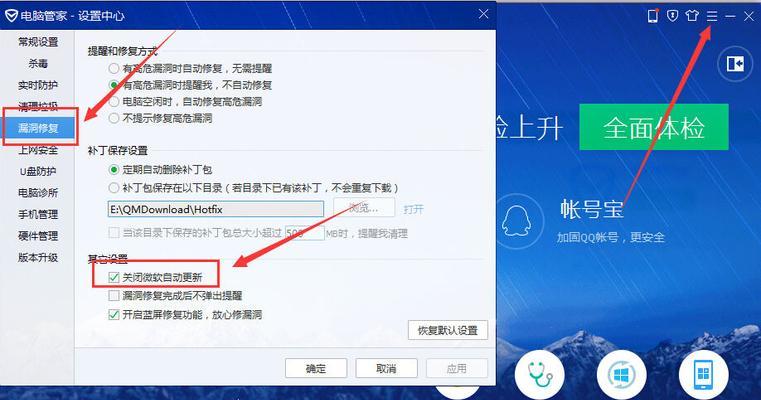Open the hamburger main menu icon

tap(712, 16)
